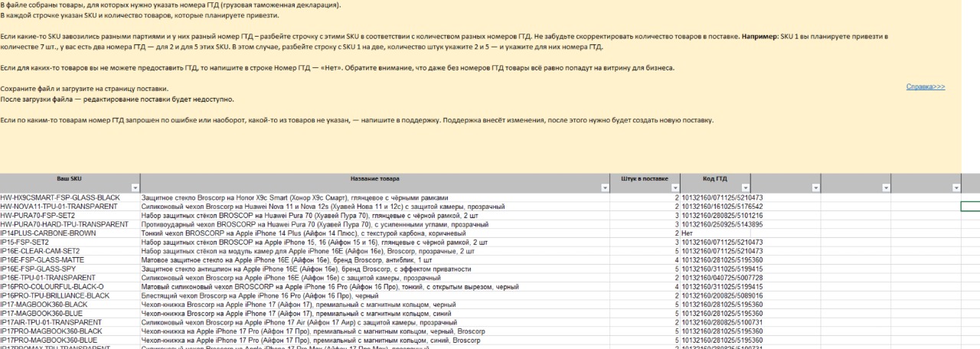Select SKU cell IP15-FSP-SET2

[x=70, y=242]
